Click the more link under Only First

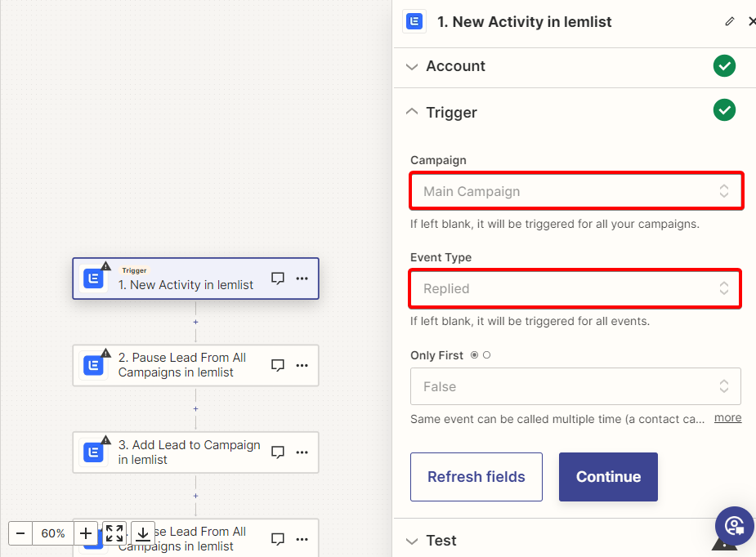pyautogui.click(x=727, y=418)
